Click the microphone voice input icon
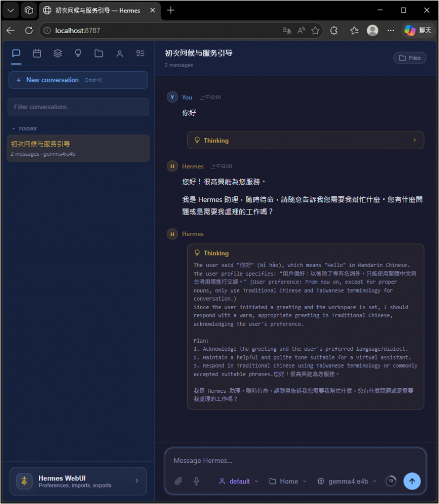This screenshot has width=439, height=504. (196, 481)
